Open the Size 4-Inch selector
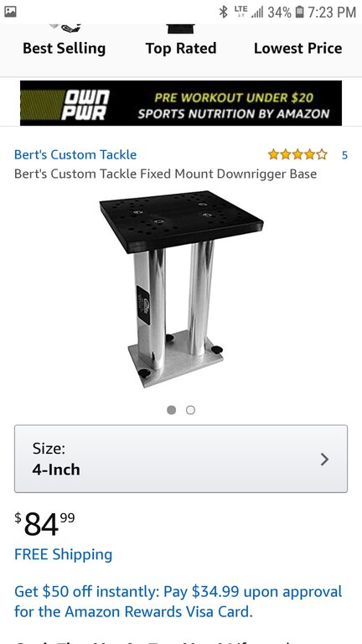Screen dimensions: 362x644 pos(181,459)
